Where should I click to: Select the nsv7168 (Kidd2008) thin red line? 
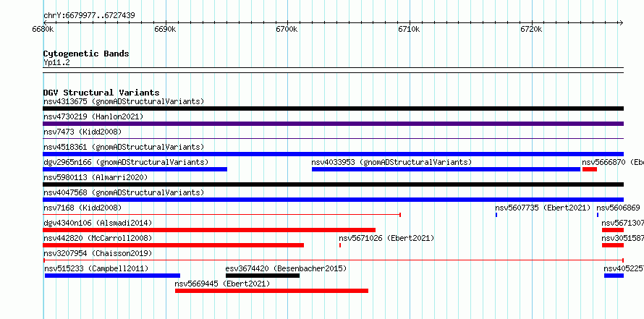click(222, 215)
